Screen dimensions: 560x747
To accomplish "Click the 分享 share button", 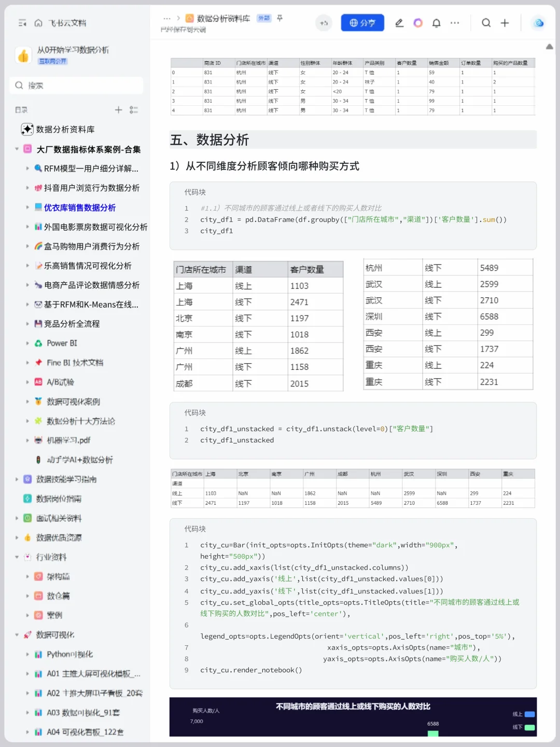I will pos(362,23).
